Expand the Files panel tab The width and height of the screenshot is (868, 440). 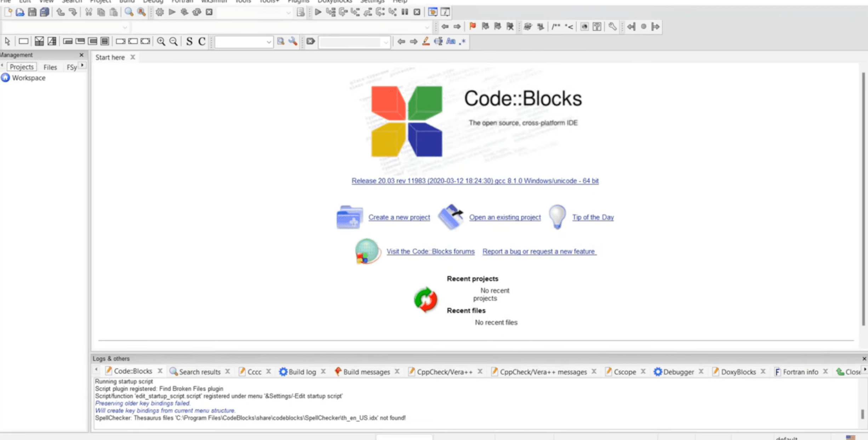tap(50, 67)
